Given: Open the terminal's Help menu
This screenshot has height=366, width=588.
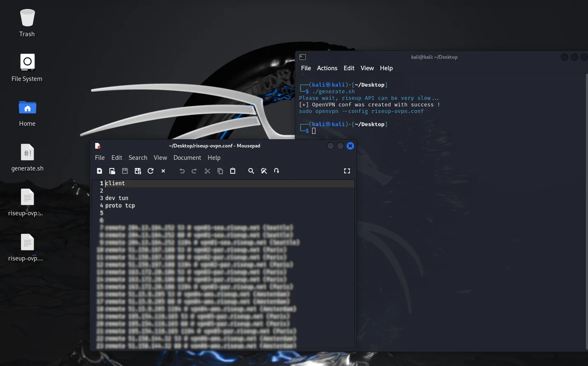Looking at the screenshot, I should (x=386, y=68).
